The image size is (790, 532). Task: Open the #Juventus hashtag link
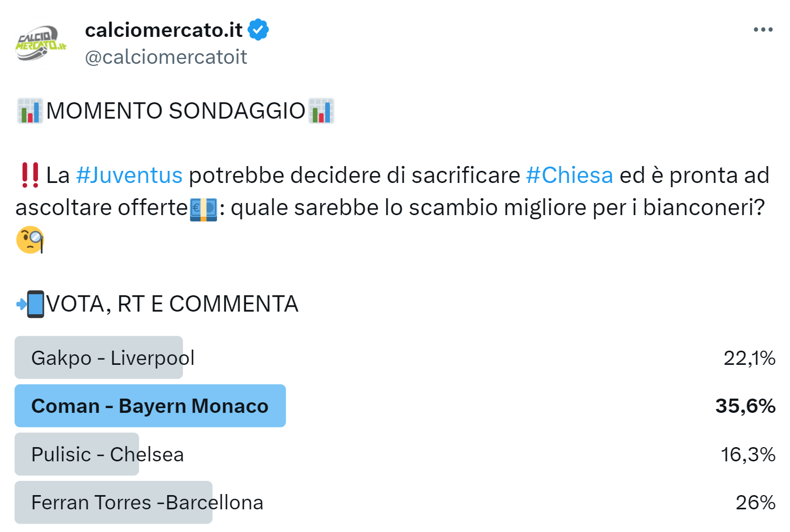point(129,175)
